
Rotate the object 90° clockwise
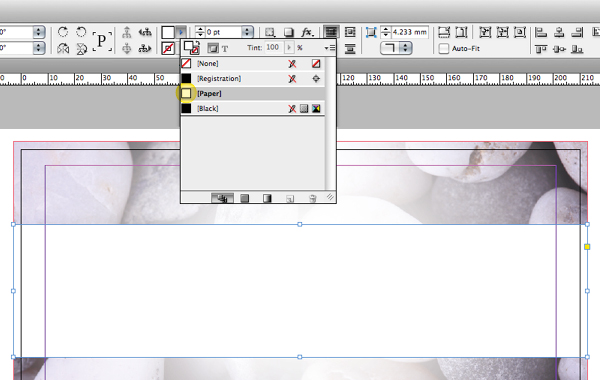point(63,32)
